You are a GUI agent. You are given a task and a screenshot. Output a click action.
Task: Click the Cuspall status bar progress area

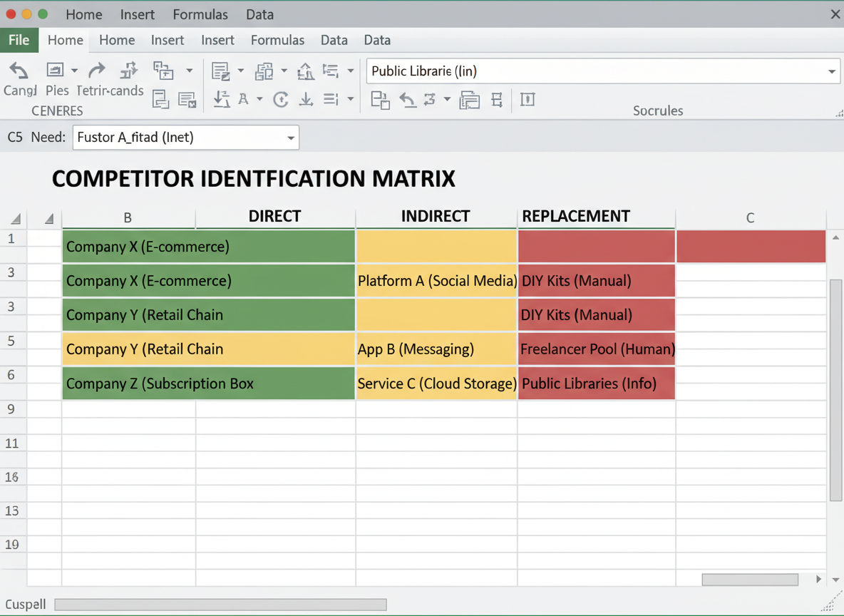[x=221, y=605]
